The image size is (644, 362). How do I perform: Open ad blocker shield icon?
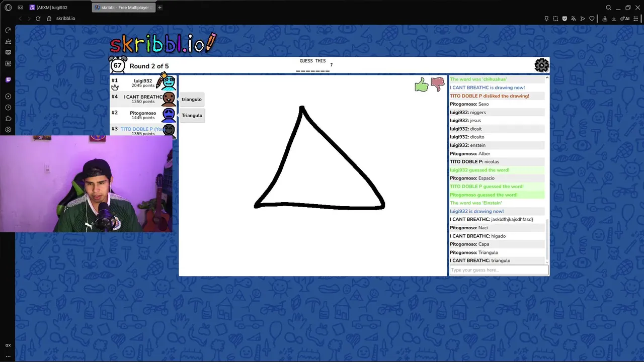coord(565,19)
